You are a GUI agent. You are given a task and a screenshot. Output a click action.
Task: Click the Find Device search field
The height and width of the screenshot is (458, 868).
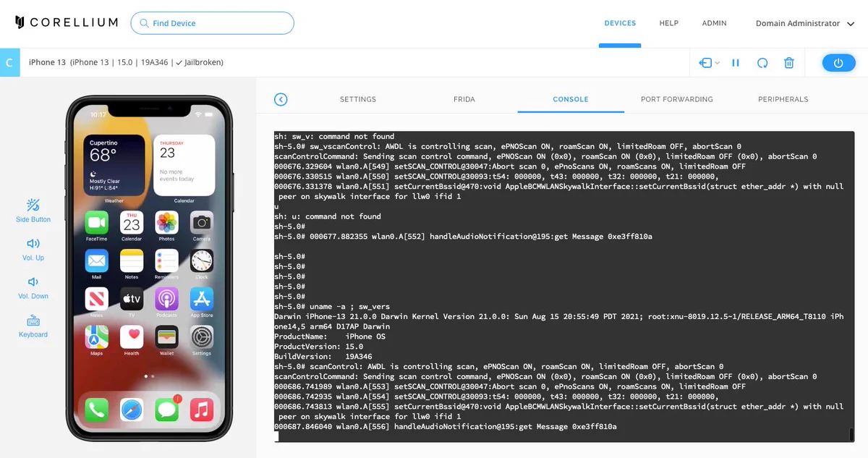tap(212, 23)
